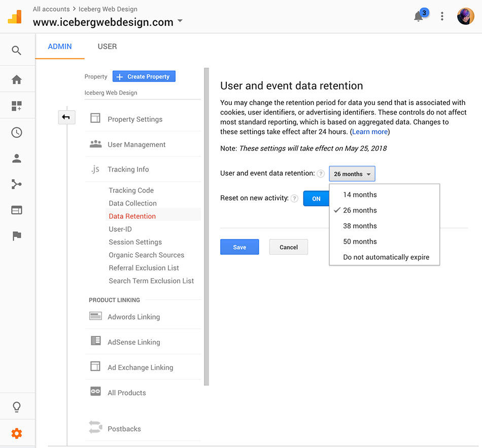This screenshot has height=448, width=482.
Task: Open Real-Time clock icon in sidebar
Action: (x=17, y=132)
